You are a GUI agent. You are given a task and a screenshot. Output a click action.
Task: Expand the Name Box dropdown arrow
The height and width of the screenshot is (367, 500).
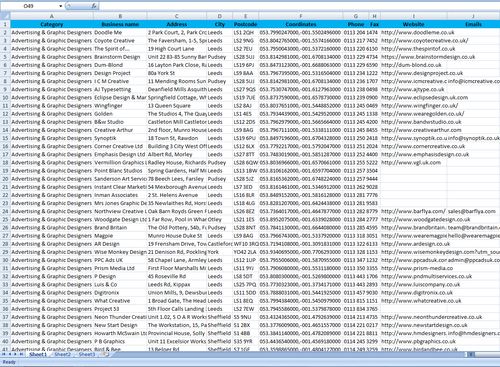tap(61, 6)
